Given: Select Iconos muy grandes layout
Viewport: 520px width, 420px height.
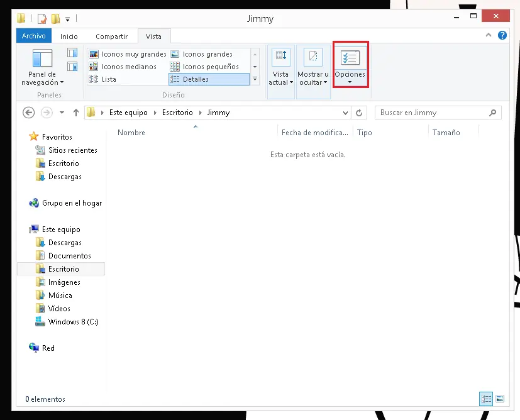Looking at the screenshot, I should coord(128,54).
